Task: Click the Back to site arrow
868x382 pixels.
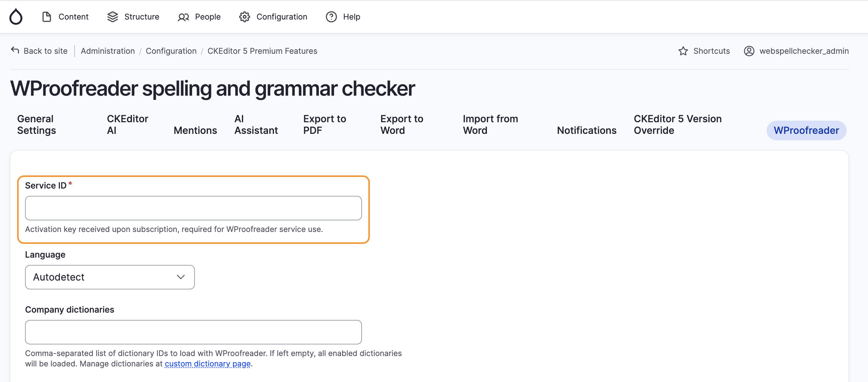Action: (15, 50)
